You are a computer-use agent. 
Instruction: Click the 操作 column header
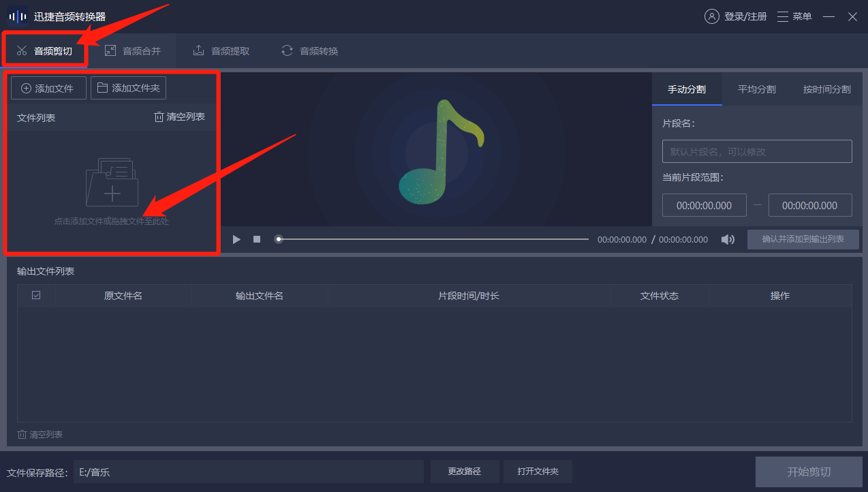coord(780,296)
